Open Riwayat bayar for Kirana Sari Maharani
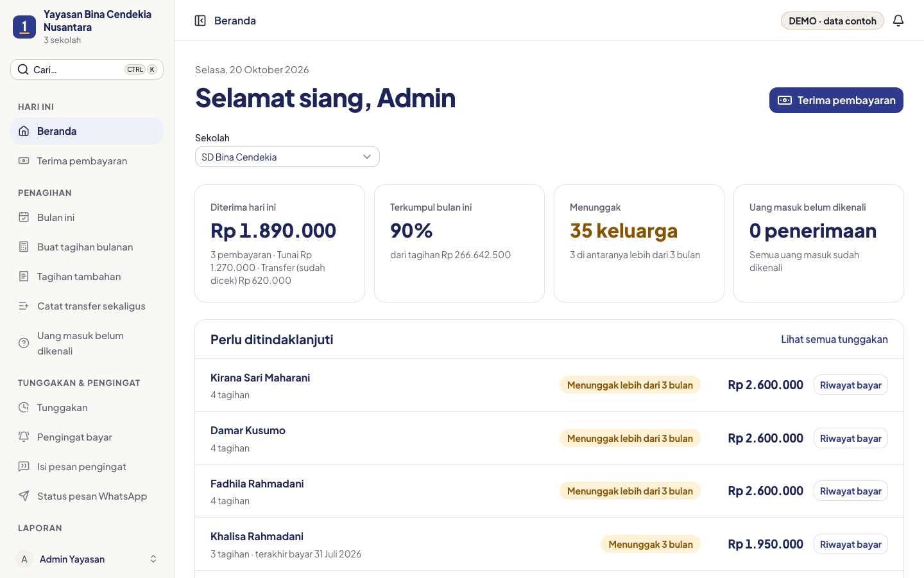This screenshot has width=924, height=578. coord(851,385)
